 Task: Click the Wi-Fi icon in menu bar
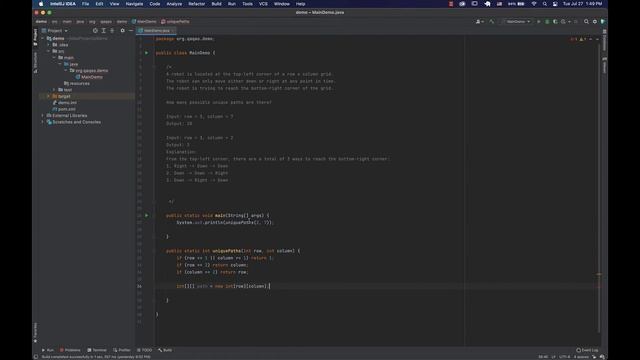[534, 4]
